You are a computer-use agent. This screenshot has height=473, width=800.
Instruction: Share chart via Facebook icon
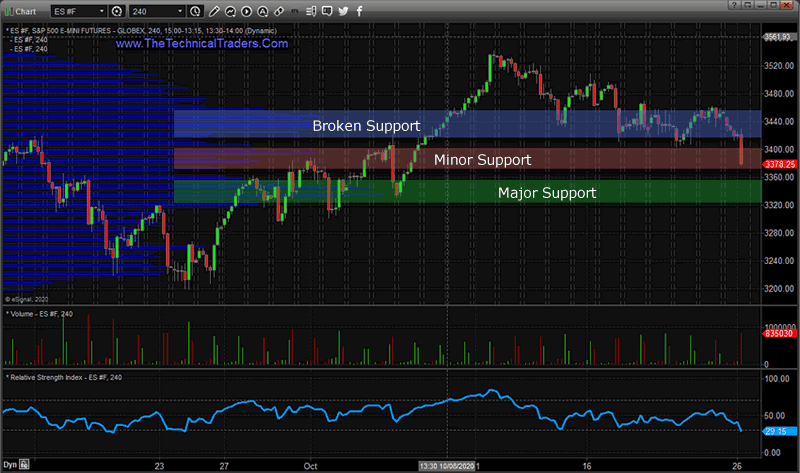pyautogui.click(x=359, y=11)
